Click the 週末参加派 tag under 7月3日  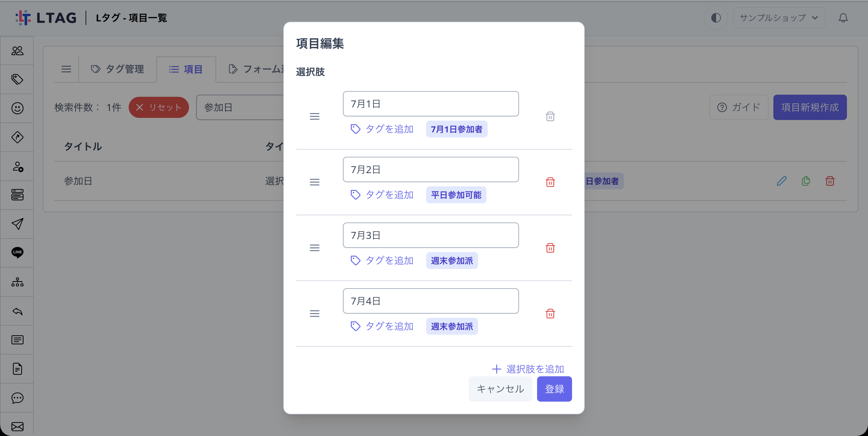point(452,261)
